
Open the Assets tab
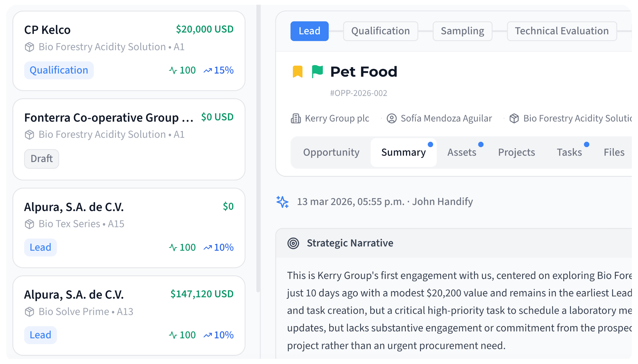coord(462,152)
